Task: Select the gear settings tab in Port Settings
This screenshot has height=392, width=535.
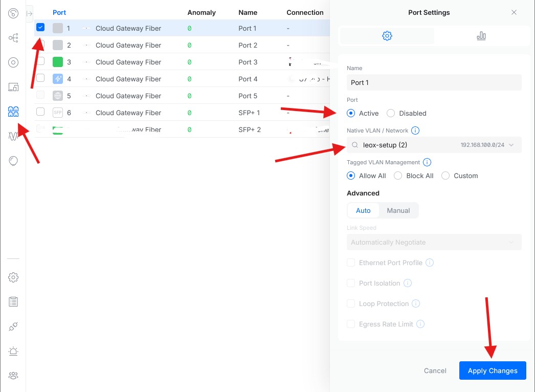Action: tap(387, 36)
